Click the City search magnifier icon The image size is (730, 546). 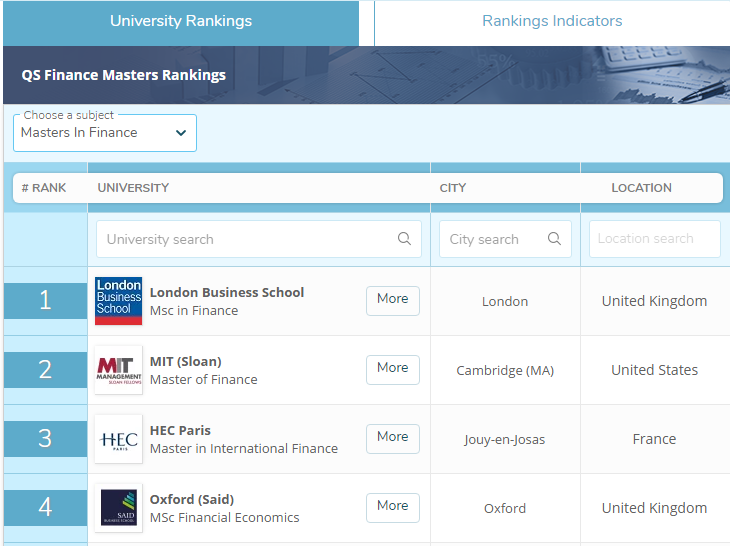[x=554, y=239]
